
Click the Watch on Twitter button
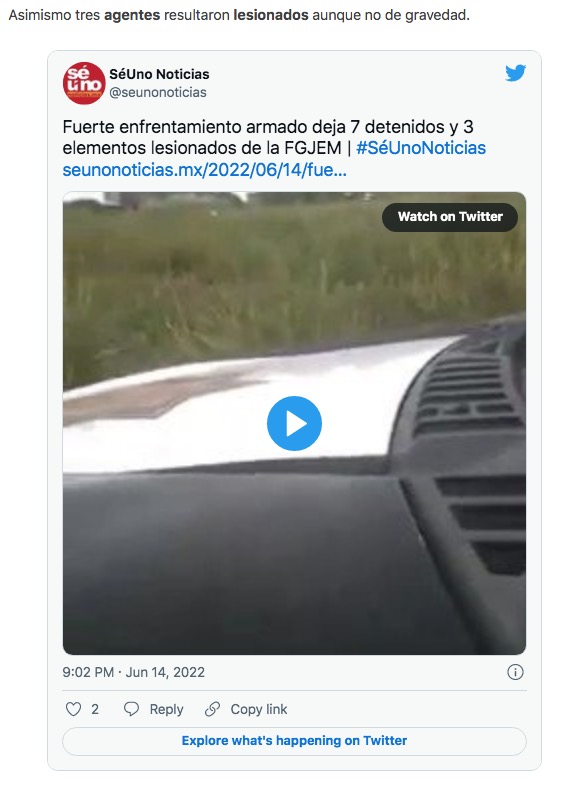click(450, 217)
